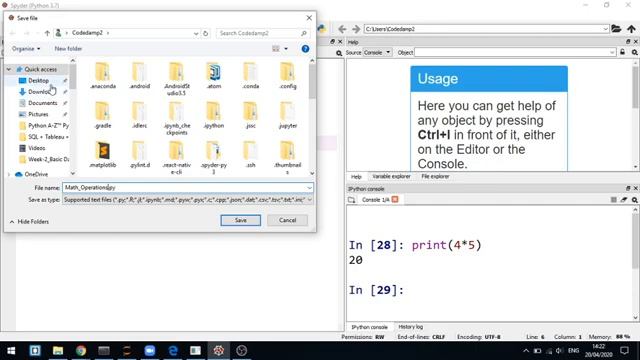
Task: Create a New folder
Action: click(68, 49)
